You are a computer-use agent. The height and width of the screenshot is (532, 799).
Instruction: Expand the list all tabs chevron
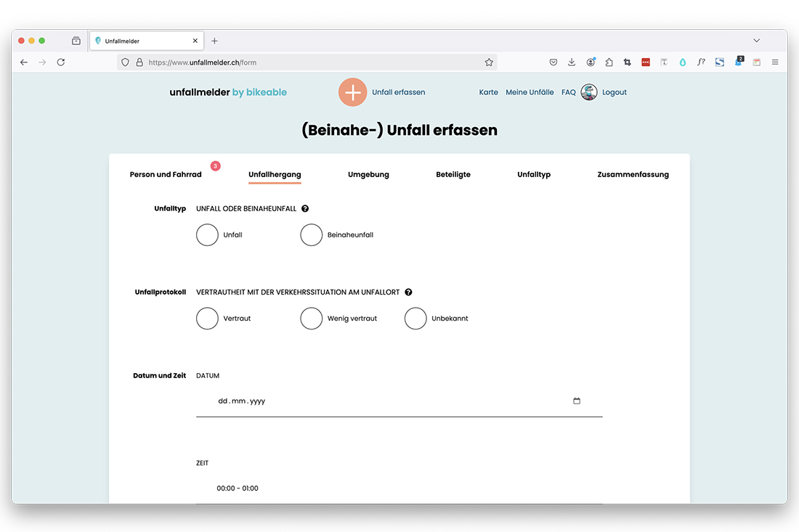coord(757,41)
